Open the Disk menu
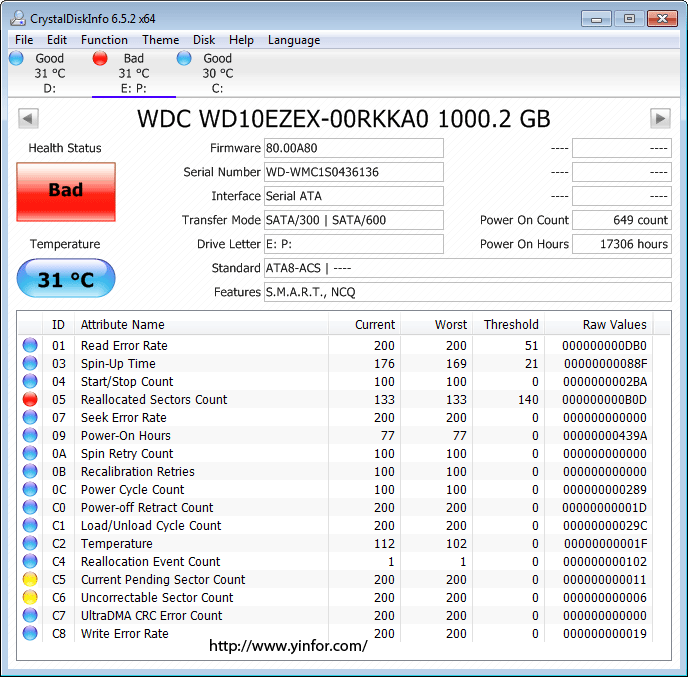This screenshot has height=677, width=688. pos(204,40)
